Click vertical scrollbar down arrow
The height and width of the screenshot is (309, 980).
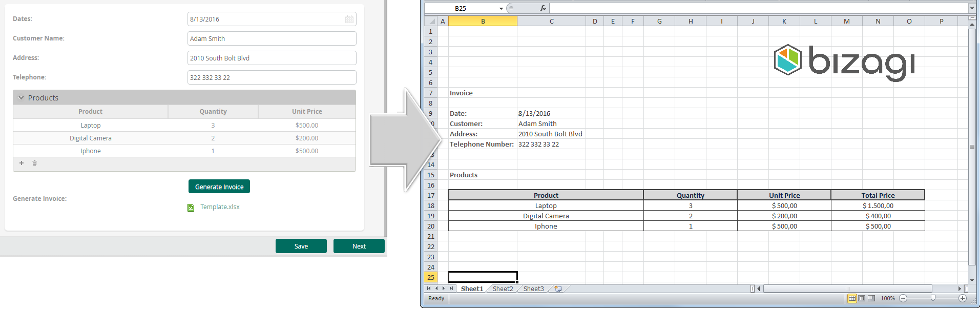(x=972, y=280)
